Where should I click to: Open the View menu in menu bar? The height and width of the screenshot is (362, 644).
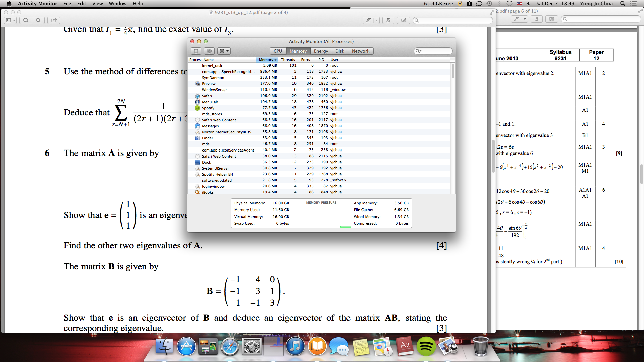click(97, 4)
